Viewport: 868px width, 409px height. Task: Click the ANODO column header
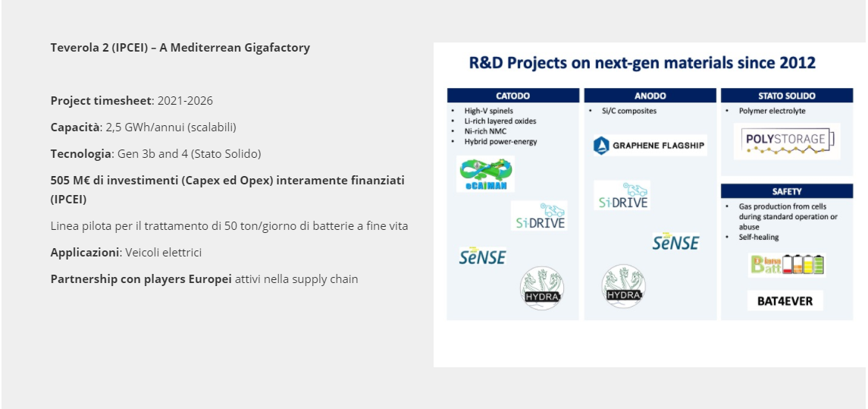650,96
